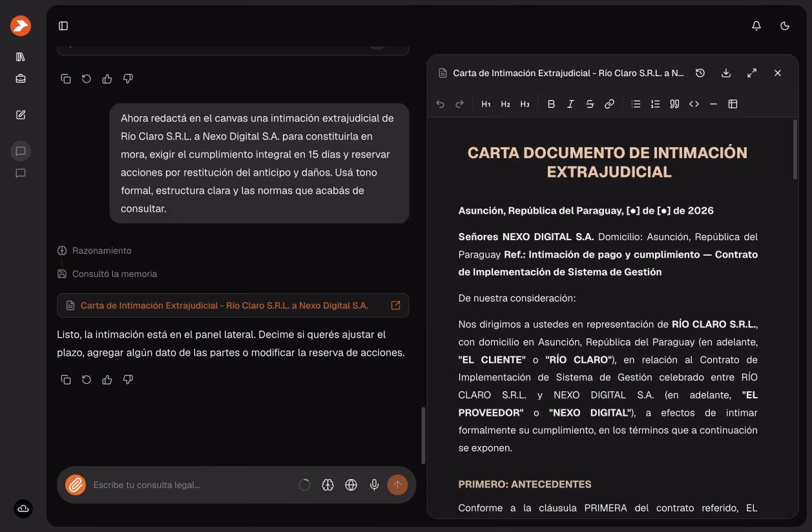Toggle italic formatting
Screen dimensions: 812x532
click(x=570, y=104)
